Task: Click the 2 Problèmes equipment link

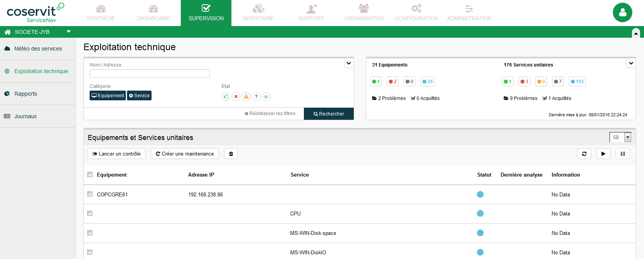Action: pyautogui.click(x=389, y=98)
